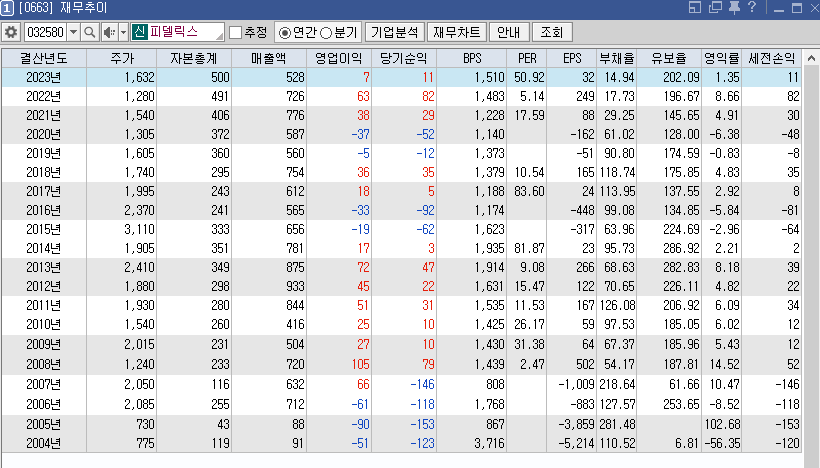
Task: Click the duplicate window icon in title bar
Action: point(715,7)
